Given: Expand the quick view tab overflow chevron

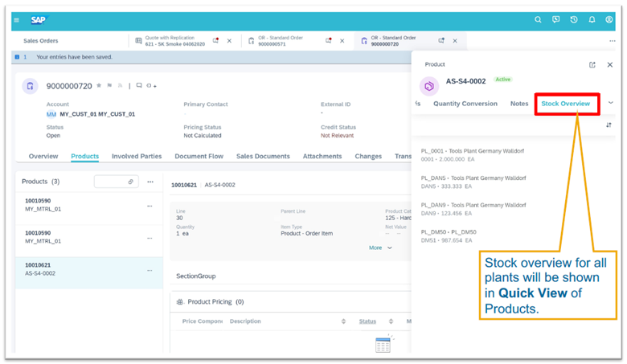Looking at the screenshot, I should click(611, 103).
